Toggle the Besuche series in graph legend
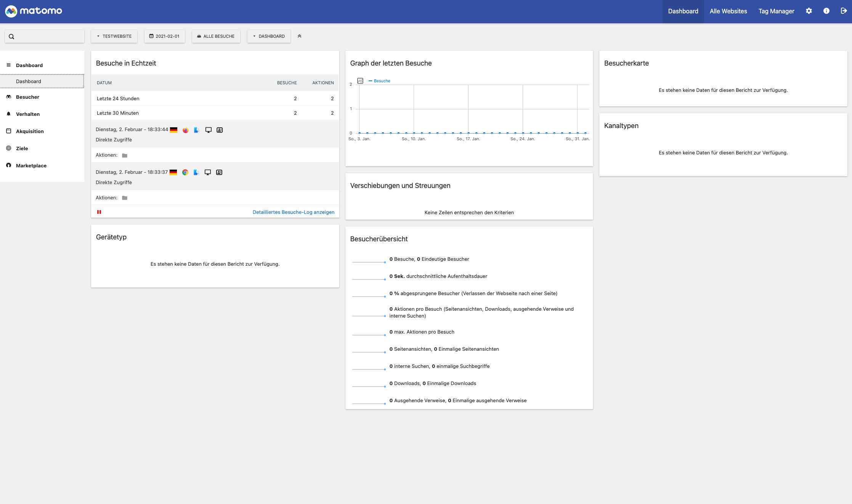Screen dimensions: 852x504 379,81
